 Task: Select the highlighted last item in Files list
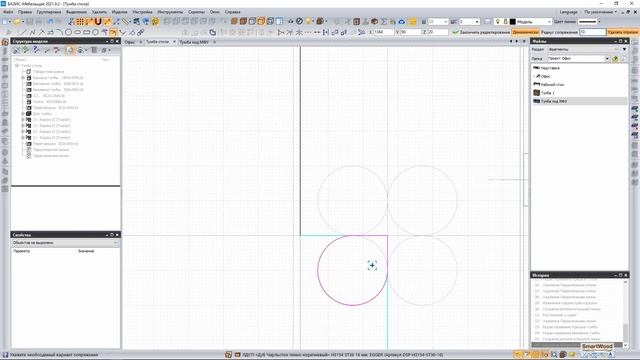[x=580, y=101]
